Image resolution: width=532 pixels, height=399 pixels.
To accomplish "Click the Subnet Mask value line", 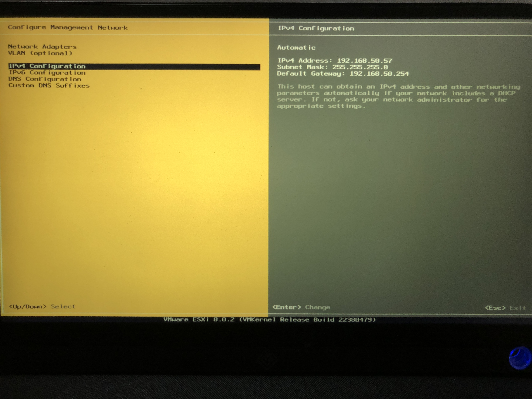I will (x=332, y=67).
